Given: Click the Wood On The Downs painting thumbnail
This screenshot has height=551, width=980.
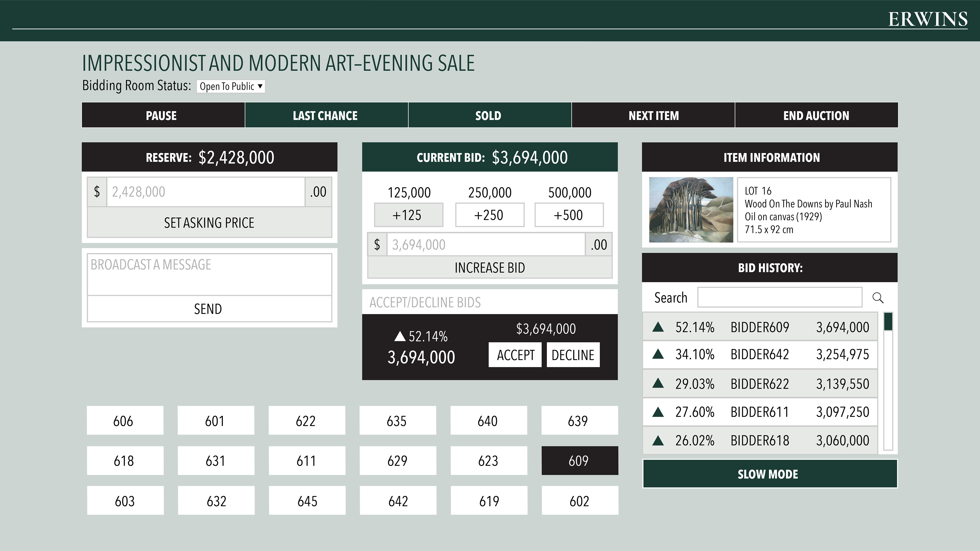Looking at the screenshot, I should click(x=691, y=209).
